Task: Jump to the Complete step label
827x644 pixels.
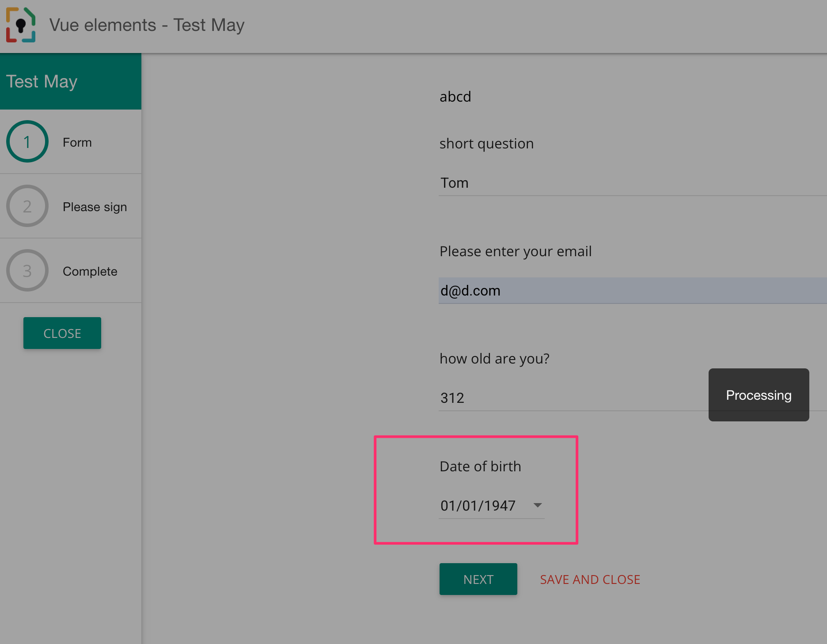Action: tap(90, 271)
